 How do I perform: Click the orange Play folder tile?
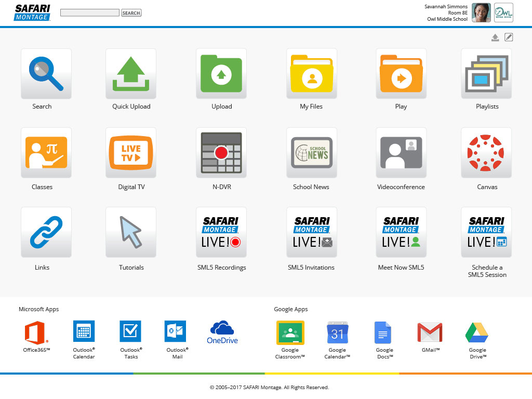(401, 74)
